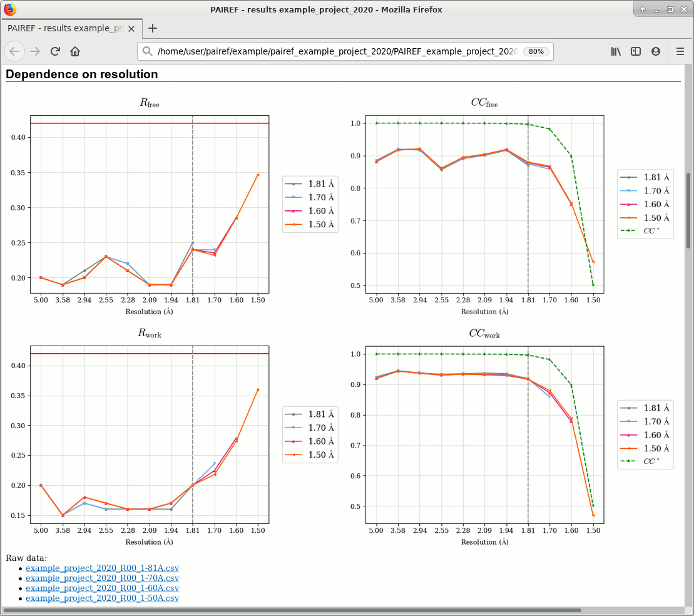This screenshot has width=694, height=616.
Task: Open the Firefox hamburger menu
Action: click(x=680, y=51)
